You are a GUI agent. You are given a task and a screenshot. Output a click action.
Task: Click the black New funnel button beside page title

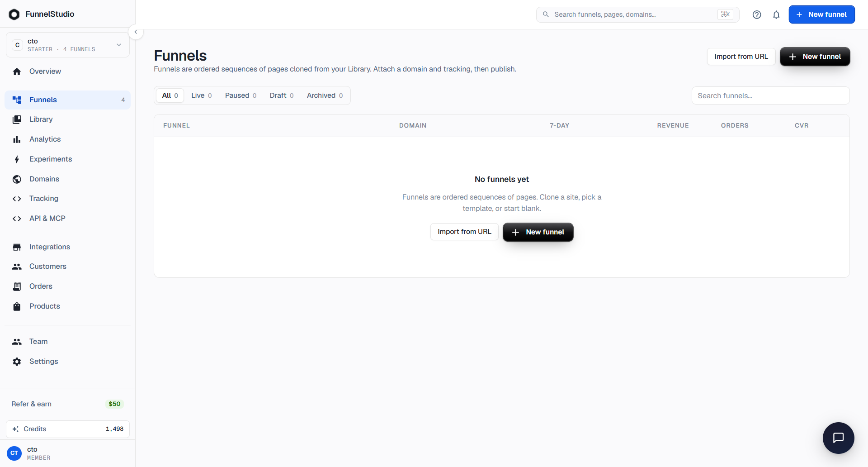tap(815, 57)
